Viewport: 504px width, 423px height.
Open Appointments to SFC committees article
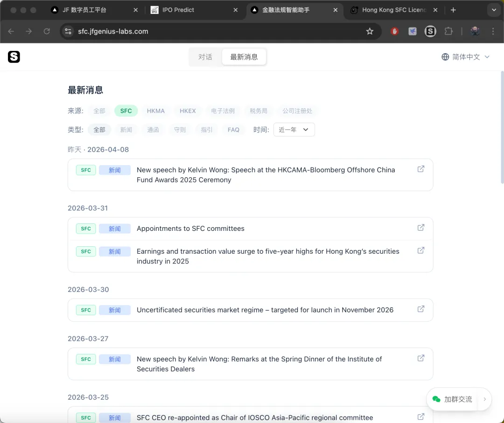coord(190,229)
